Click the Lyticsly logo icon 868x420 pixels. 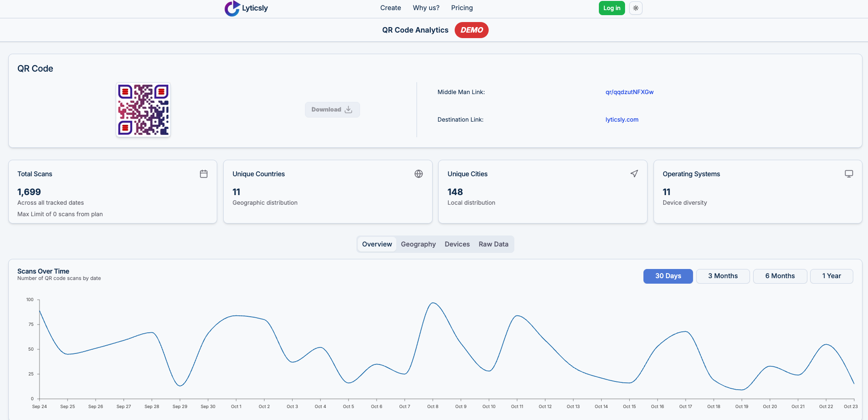coord(232,8)
